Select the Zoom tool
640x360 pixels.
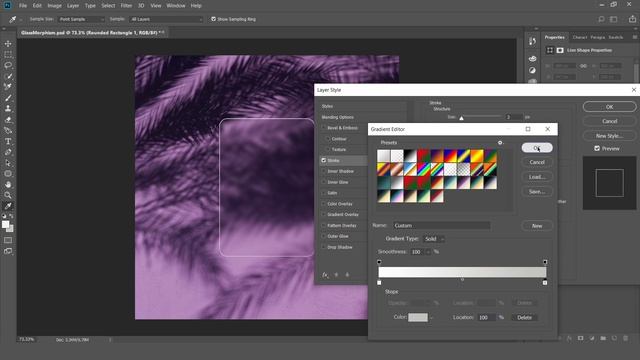pyautogui.click(x=8, y=196)
